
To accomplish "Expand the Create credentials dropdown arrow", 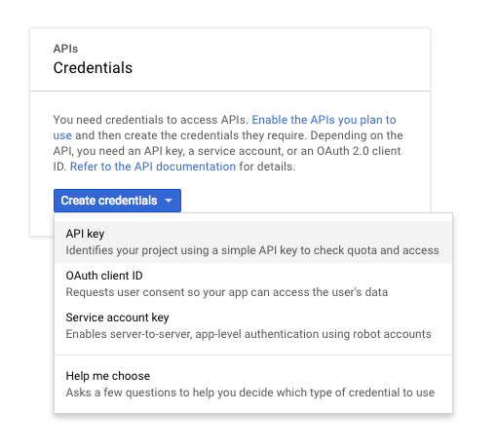I will (x=169, y=201).
